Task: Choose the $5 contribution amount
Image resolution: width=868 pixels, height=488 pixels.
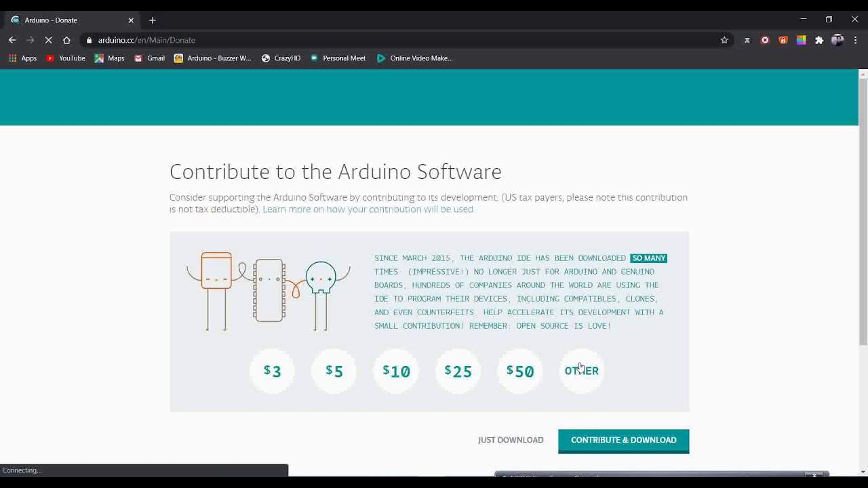Action: click(x=334, y=371)
